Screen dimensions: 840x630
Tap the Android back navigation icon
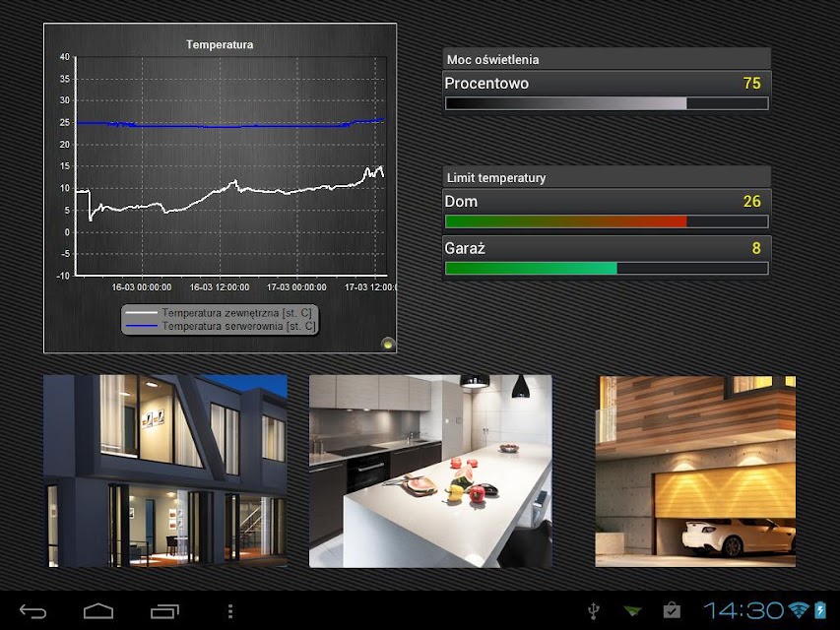[33, 610]
